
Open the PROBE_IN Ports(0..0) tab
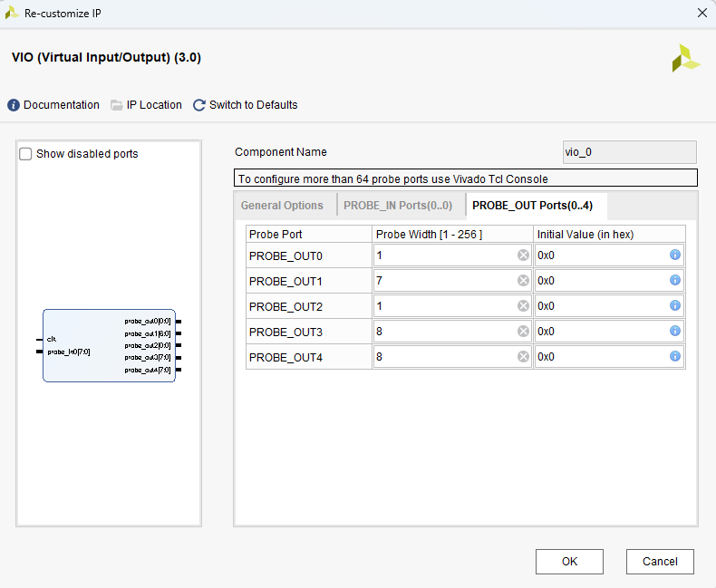(x=398, y=206)
